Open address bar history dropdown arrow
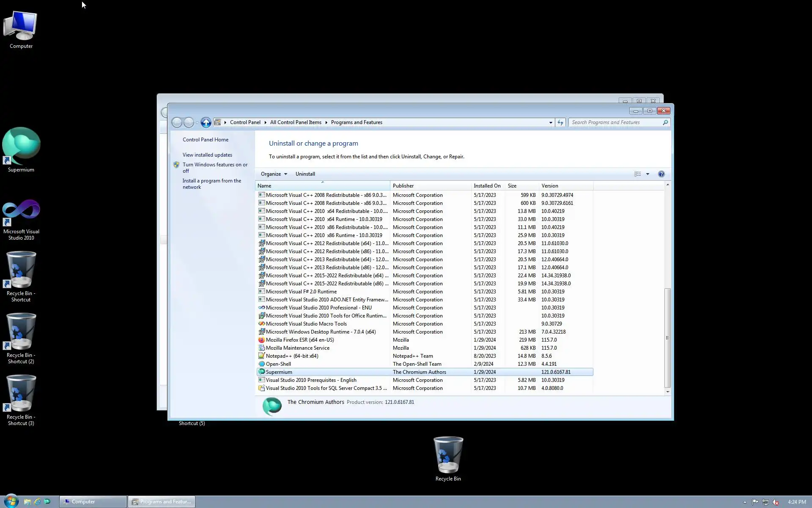 550,122
